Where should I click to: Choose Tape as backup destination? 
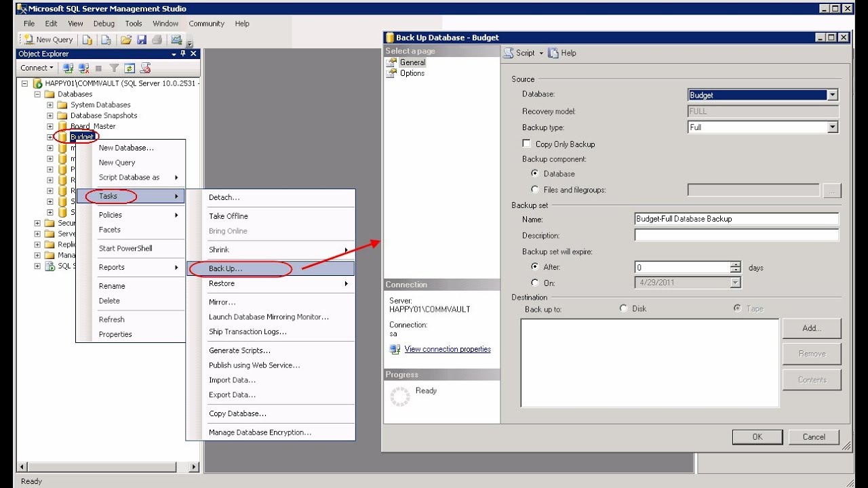tap(738, 308)
